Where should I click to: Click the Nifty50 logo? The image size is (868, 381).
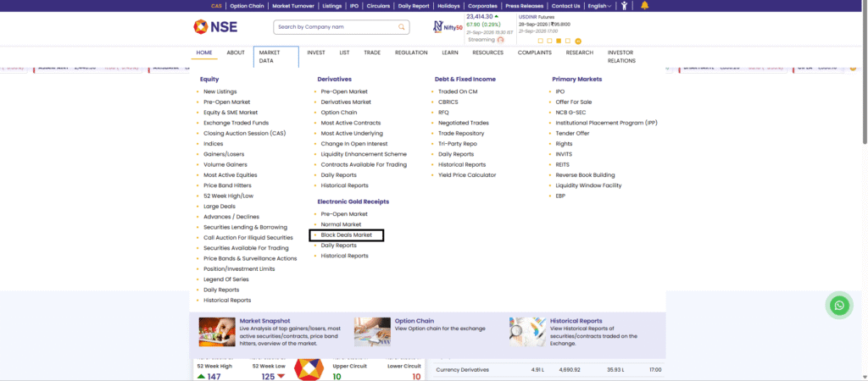tap(448, 26)
